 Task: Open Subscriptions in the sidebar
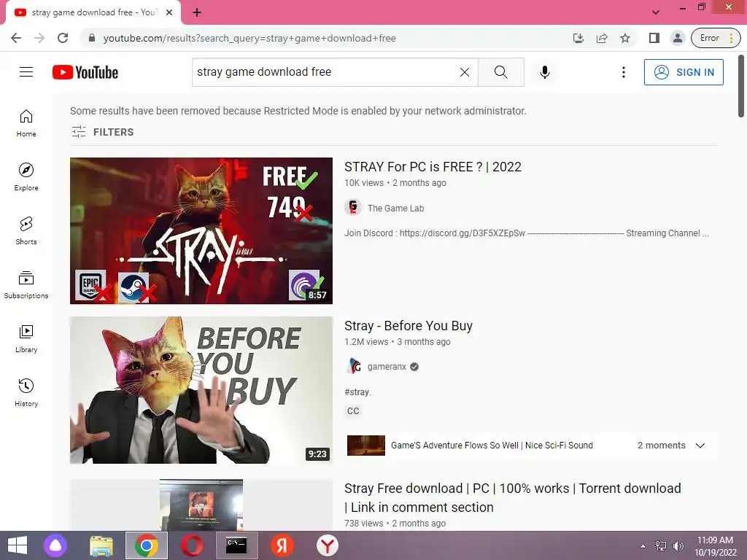point(26,285)
